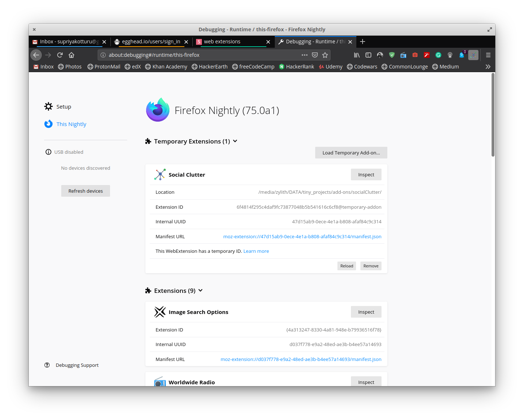Inspect the Social Clutter extension
Viewport: 524px width, 420px height.
[x=366, y=174]
